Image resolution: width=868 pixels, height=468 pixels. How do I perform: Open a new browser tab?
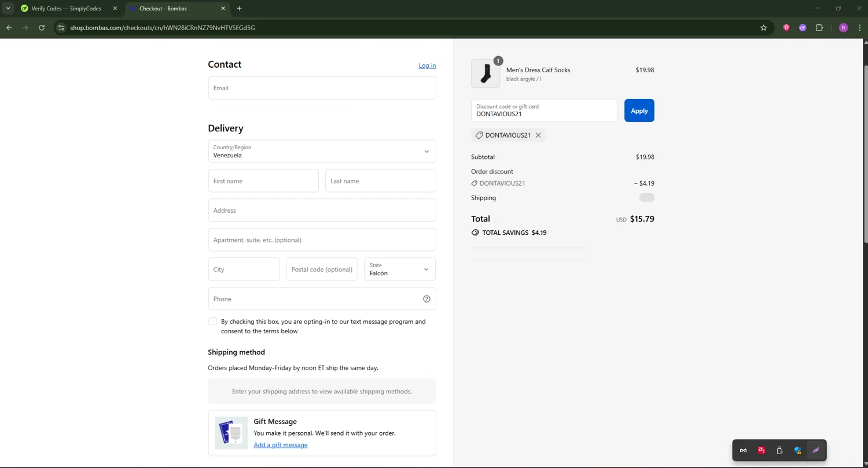pos(240,9)
